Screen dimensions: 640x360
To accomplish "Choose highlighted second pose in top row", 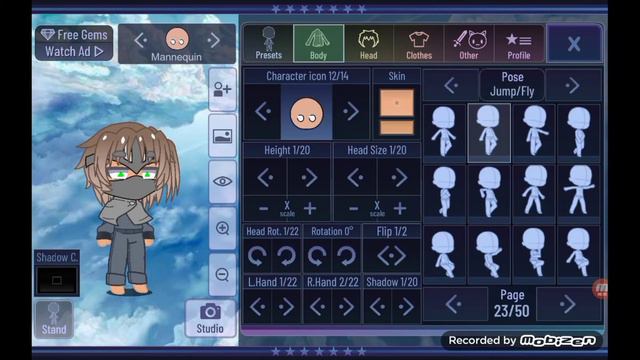I will click(x=489, y=132).
